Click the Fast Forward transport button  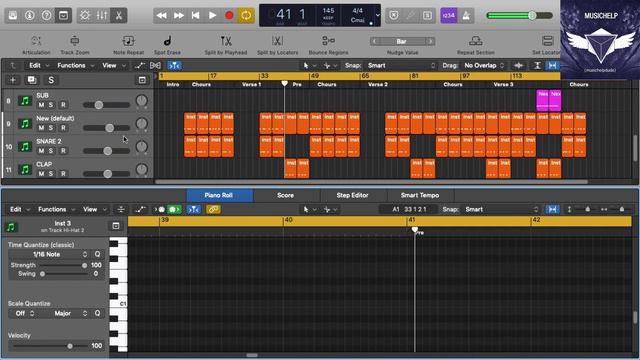[178, 16]
